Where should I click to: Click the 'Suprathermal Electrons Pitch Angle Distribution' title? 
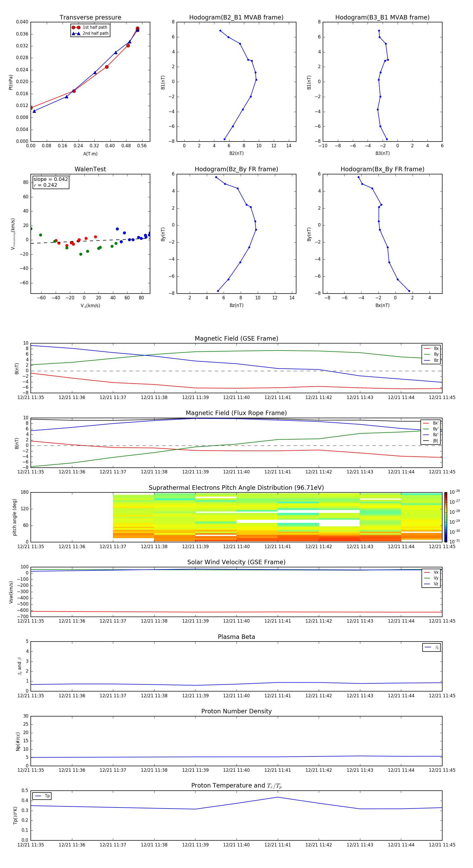[236, 488]
